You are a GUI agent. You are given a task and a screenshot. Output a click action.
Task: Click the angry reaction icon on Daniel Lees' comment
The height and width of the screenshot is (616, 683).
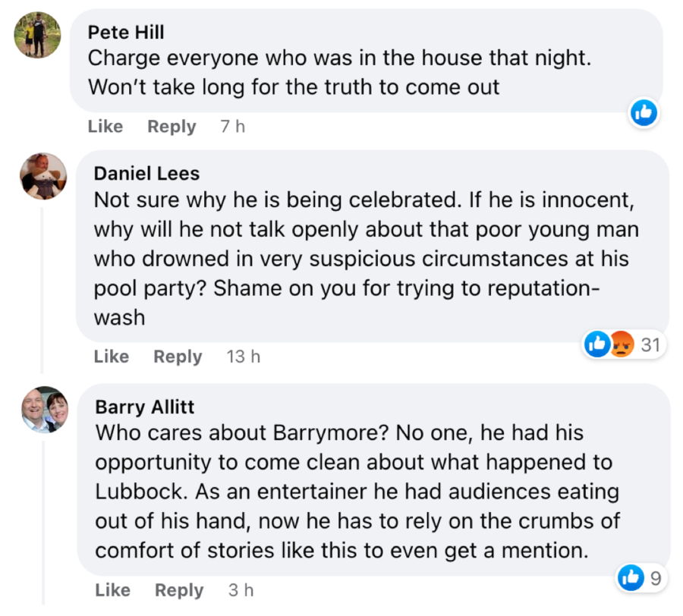(x=621, y=345)
